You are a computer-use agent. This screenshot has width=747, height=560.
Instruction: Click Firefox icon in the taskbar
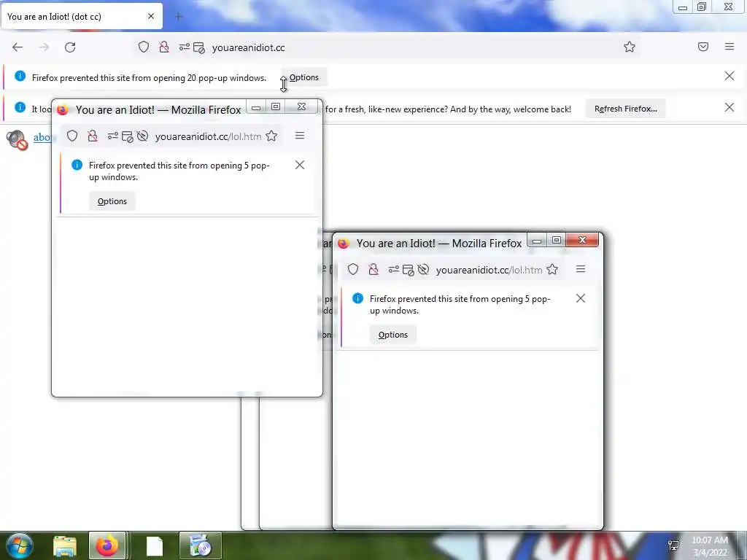pos(107,545)
